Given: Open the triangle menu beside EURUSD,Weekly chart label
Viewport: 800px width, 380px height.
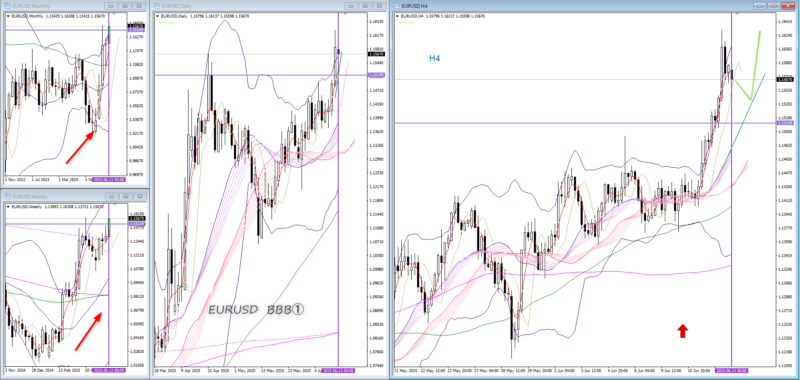Looking at the screenshot, I should tap(8, 206).
